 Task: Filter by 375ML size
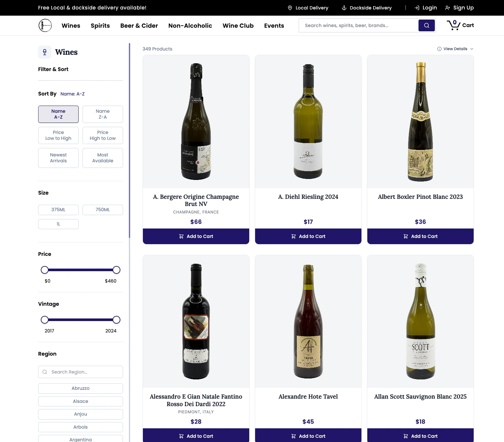(x=58, y=210)
